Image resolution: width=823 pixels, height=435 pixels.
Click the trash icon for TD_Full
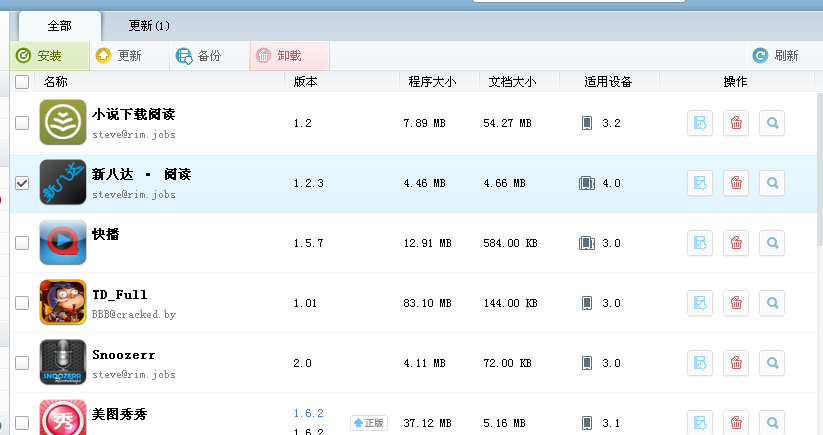(736, 303)
